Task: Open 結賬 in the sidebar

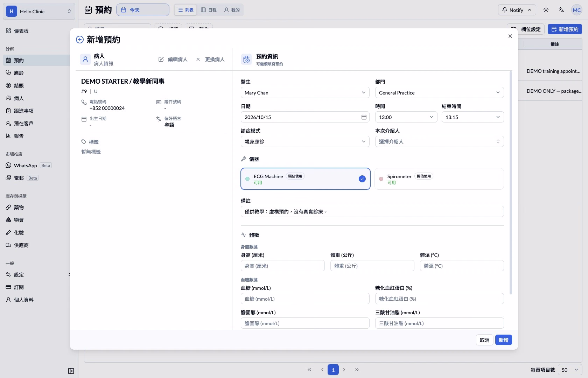Action: (36, 85)
